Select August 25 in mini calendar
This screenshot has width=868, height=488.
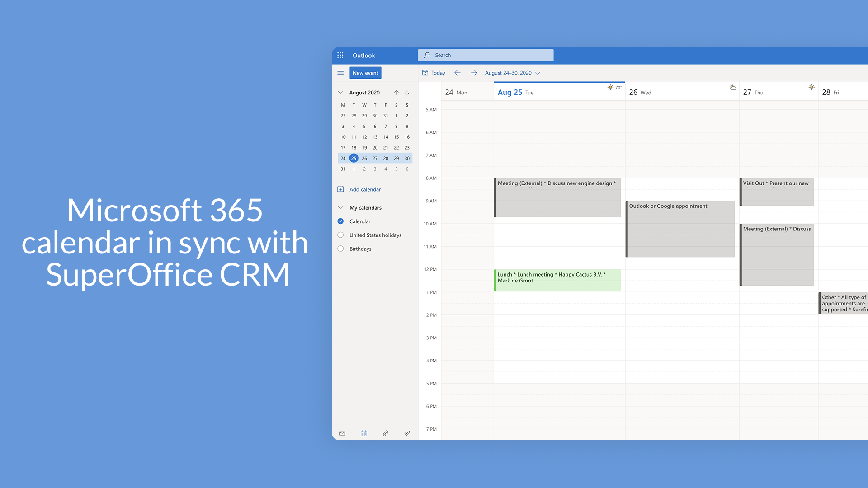click(354, 158)
